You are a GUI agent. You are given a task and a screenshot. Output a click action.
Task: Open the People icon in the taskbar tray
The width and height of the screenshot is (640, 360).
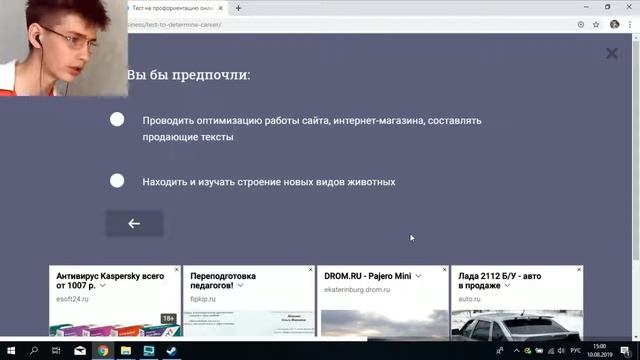500,351
